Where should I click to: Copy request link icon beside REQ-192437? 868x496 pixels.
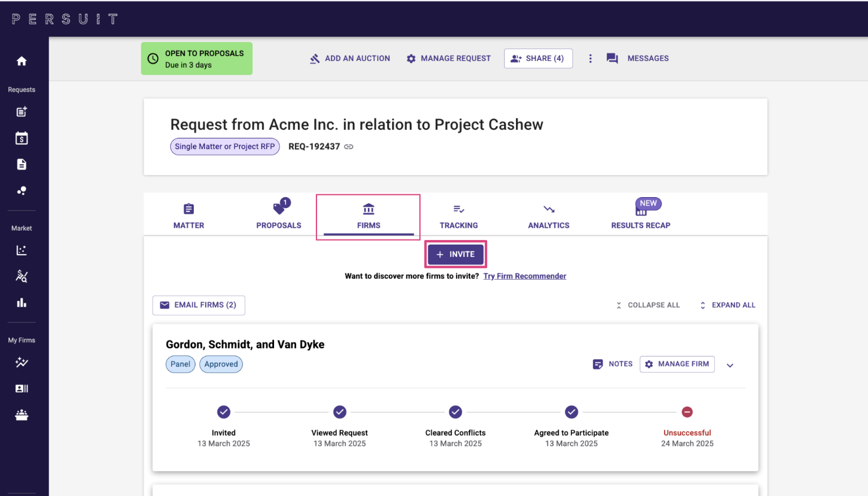tap(349, 147)
